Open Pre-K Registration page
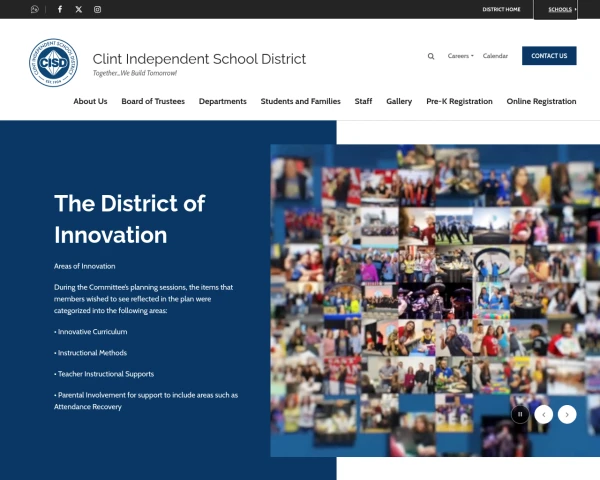600x480 pixels. 459,101
